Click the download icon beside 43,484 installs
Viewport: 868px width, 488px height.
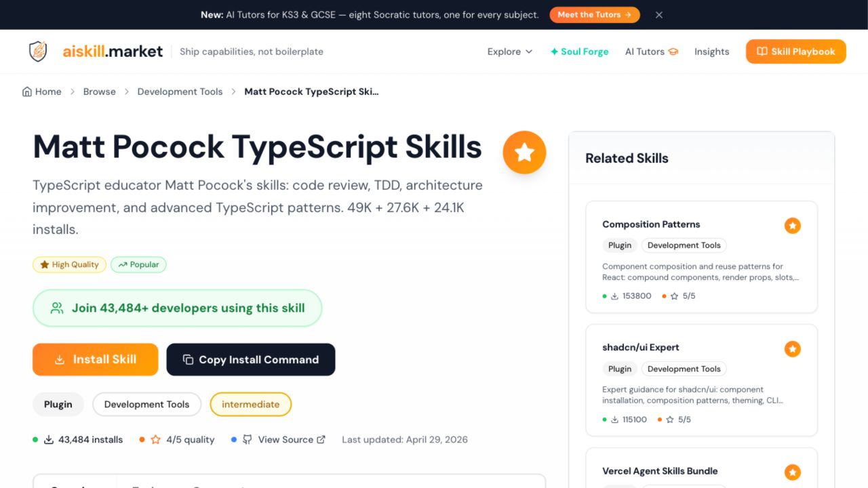49,439
